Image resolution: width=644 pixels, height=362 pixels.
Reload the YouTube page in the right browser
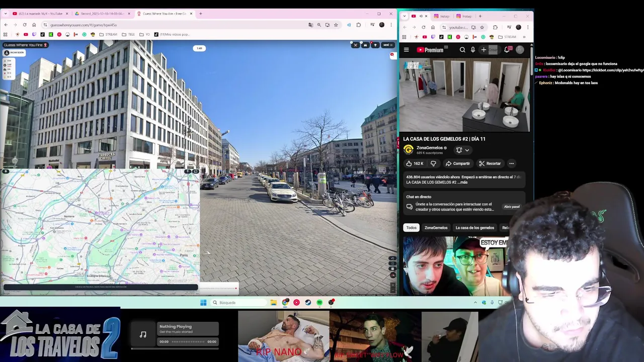point(423,27)
